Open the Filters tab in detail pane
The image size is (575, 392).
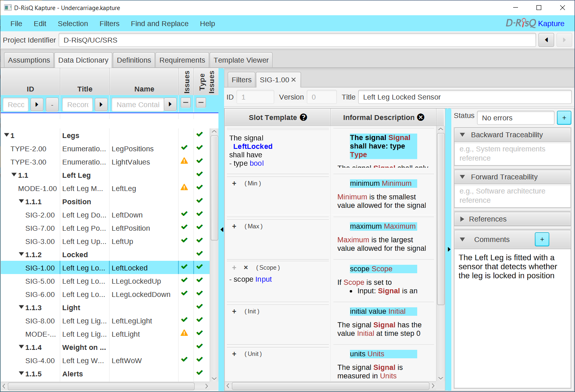[242, 80]
